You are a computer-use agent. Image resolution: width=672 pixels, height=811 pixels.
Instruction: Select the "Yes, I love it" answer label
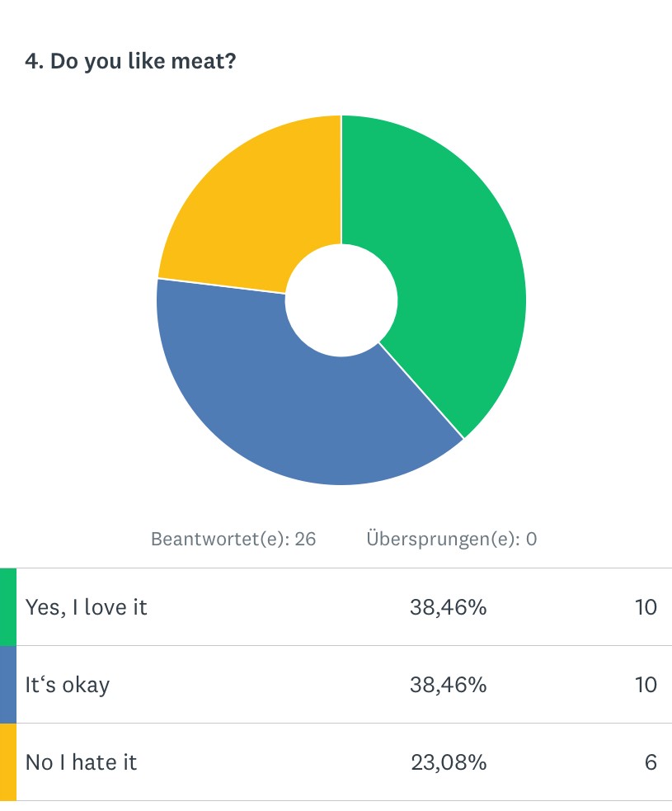[87, 608]
